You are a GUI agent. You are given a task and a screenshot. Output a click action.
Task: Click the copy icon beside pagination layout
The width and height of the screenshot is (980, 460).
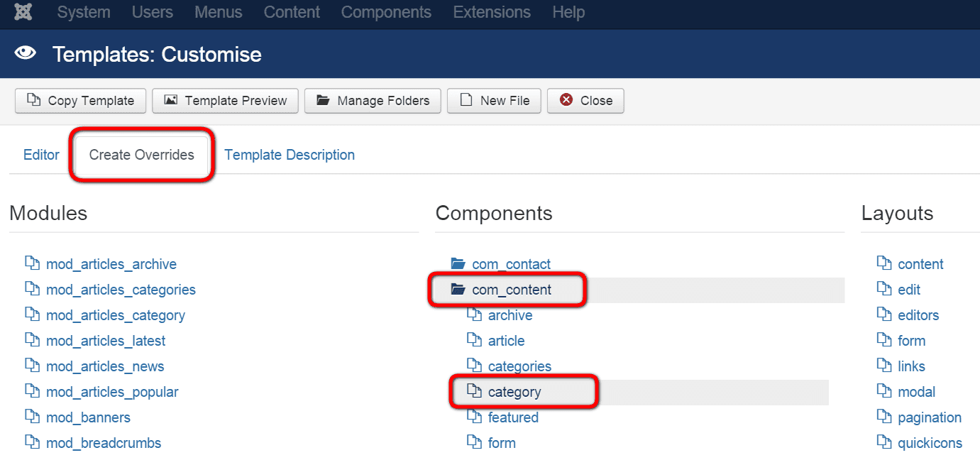tap(884, 417)
